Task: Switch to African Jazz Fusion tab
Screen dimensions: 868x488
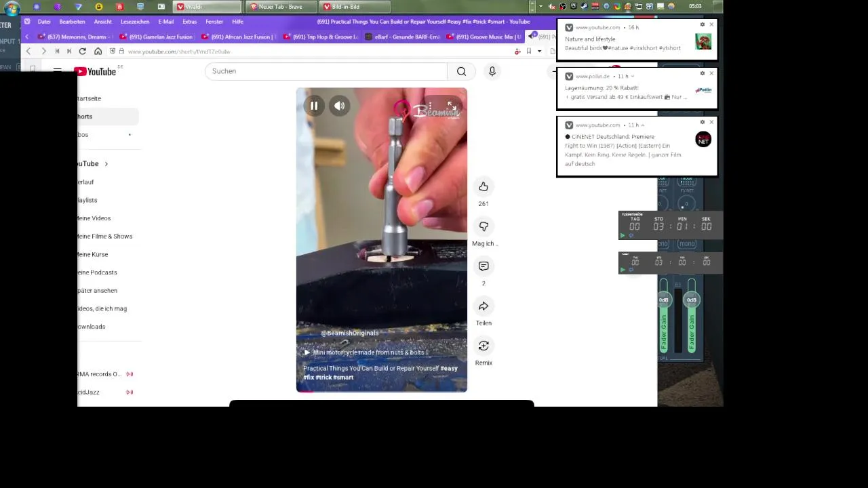Action: 237,37
